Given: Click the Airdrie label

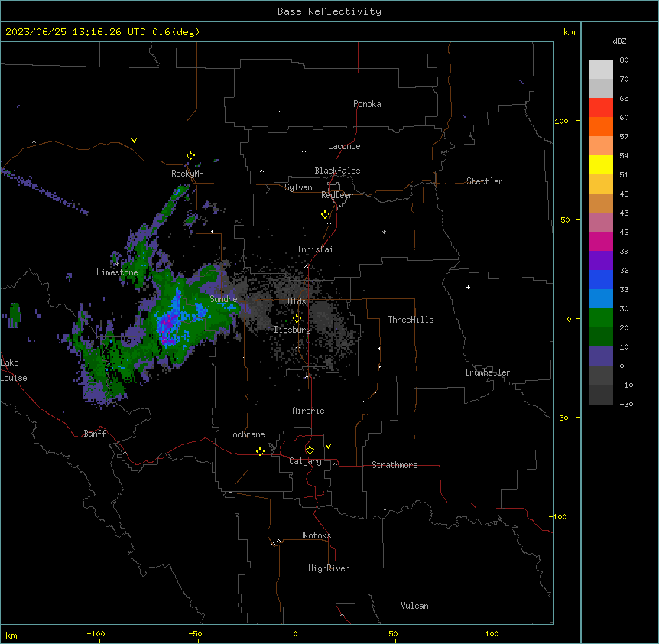Looking at the screenshot, I should pyautogui.click(x=308, y=411).
